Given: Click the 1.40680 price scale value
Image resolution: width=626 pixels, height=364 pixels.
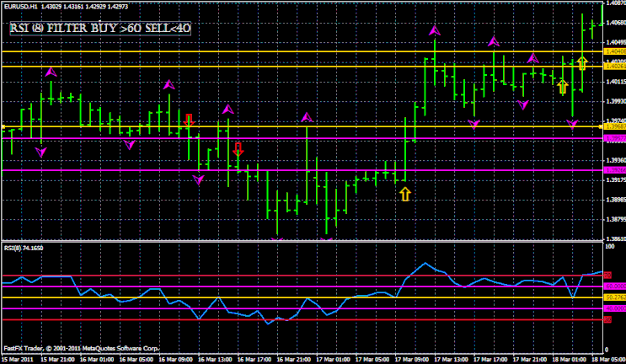Looking at the screenshot, I should (615, 23).
